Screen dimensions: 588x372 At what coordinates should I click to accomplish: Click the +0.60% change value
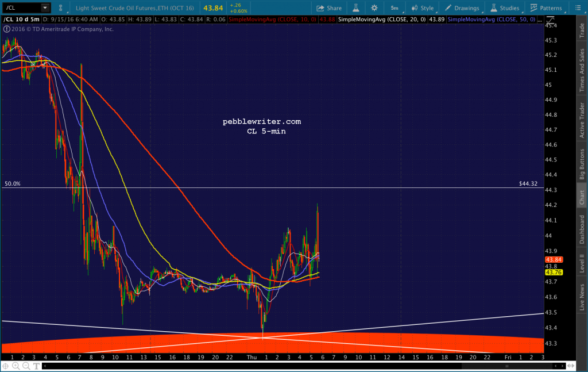pyautogui.click(x=238, y=11)
